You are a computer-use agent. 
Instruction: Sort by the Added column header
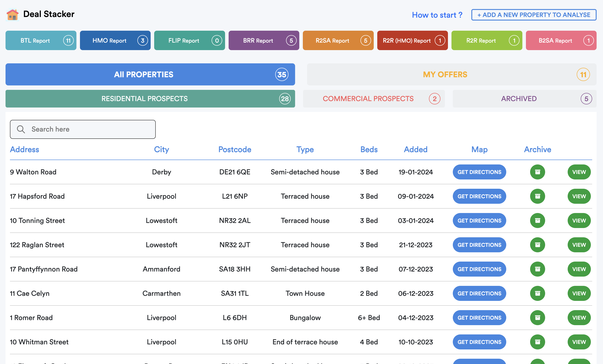pyautogui.click(x=415, y=149)
